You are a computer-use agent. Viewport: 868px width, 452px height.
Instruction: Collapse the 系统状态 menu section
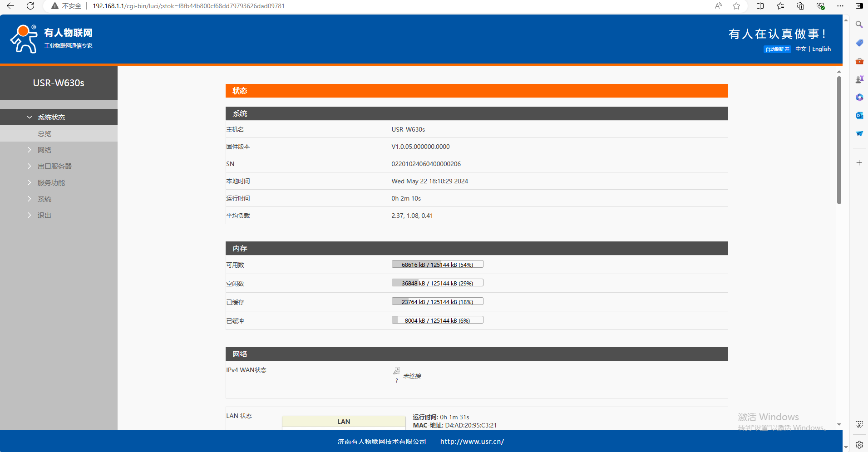point(51,117)
